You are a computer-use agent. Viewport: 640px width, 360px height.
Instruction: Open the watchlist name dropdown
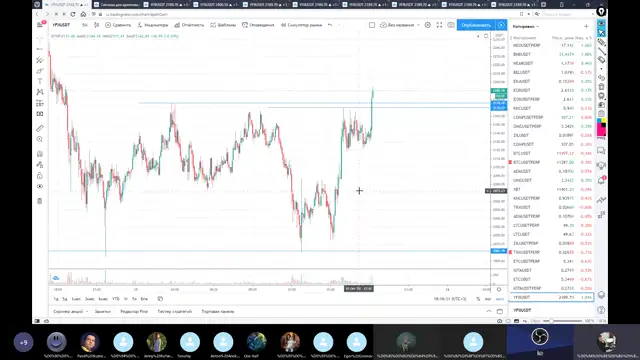pos(526,27)
